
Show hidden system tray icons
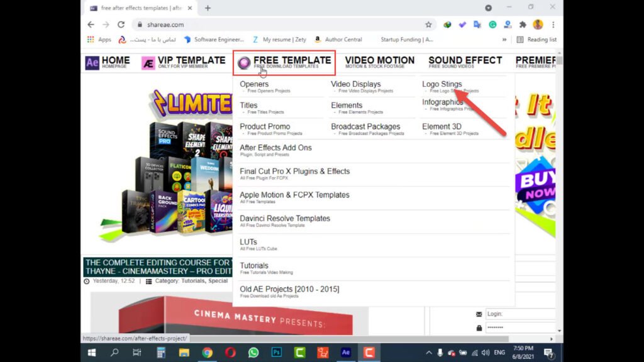pos(429,353)
